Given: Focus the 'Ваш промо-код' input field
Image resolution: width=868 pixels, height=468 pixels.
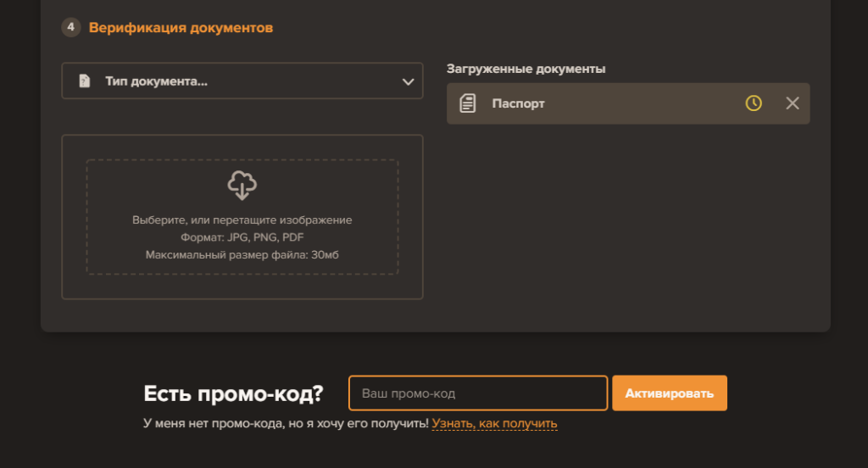Looking at the screenshot, I should pos(478,393).
